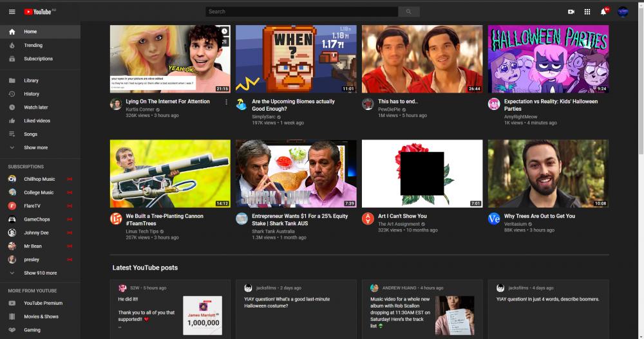
Task: Open title Are the Upcoming Biomes actually Good Enough?
Action: (293, 105)
